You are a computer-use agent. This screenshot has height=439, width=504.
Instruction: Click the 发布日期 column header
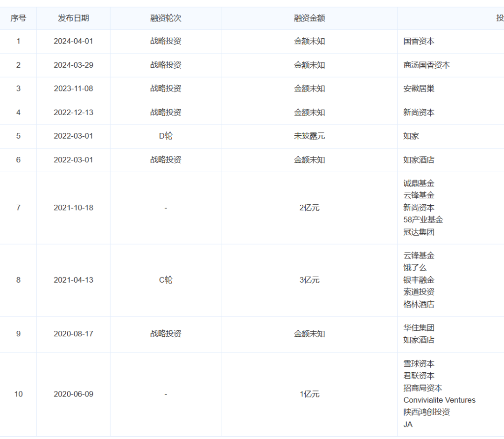[x=73, y=18]
